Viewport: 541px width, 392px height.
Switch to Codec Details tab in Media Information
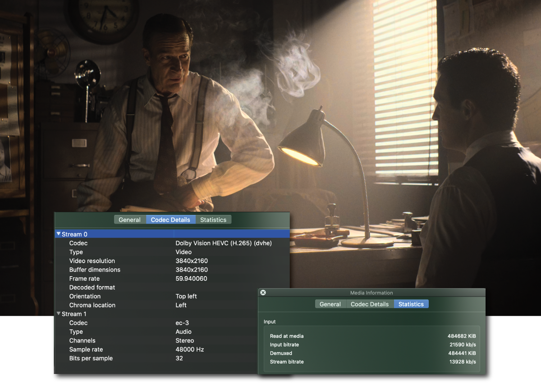[370, 304]
